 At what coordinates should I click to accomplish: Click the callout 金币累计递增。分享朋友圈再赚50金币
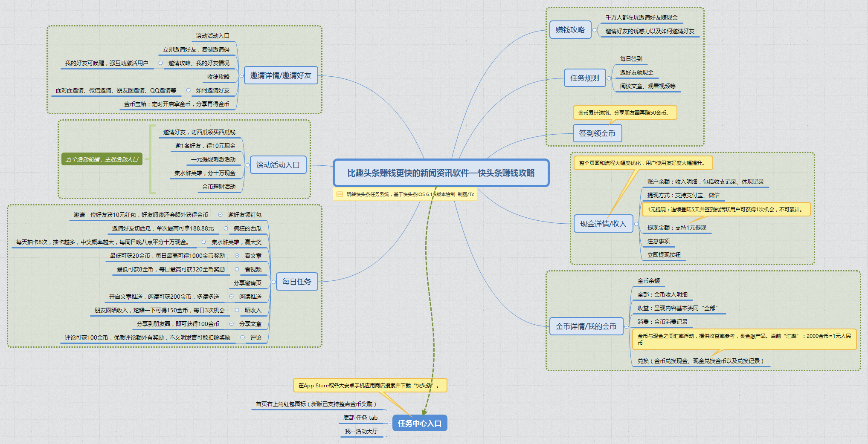(625, 113)
